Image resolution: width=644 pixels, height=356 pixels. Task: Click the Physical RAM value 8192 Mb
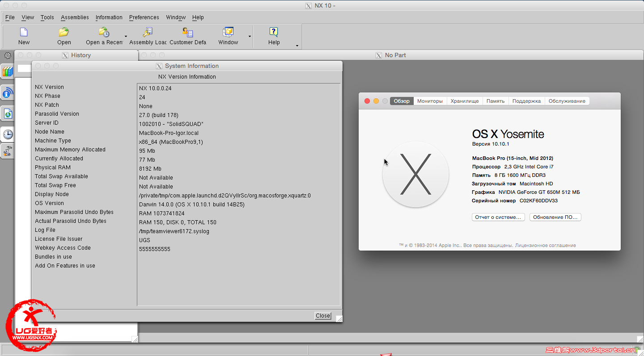click(150, 169)
